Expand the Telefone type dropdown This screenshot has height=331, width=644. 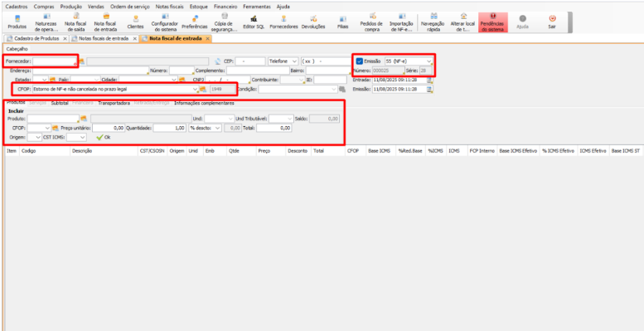coord(283,61)
